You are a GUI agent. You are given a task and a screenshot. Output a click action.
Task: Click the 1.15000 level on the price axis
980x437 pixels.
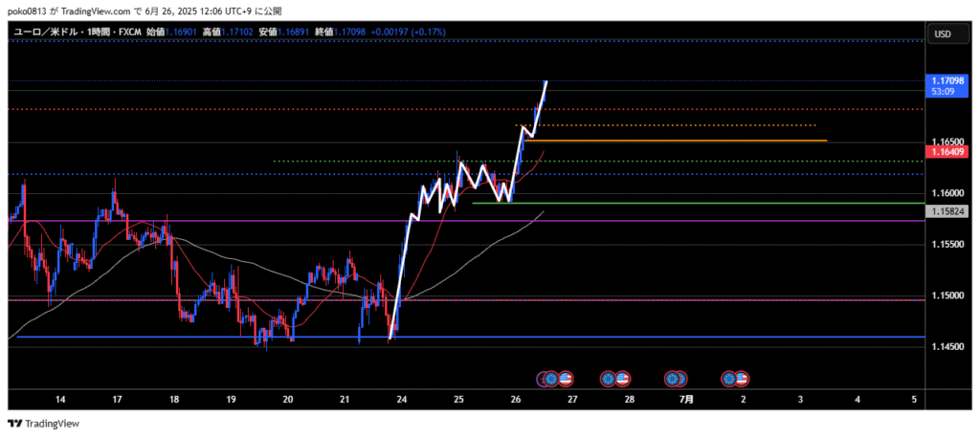(947, 295)
